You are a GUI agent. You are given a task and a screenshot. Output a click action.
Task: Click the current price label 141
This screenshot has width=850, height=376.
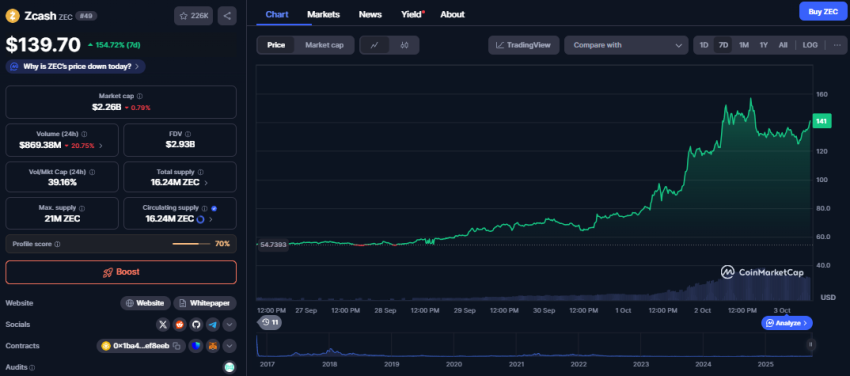[821, 121]
